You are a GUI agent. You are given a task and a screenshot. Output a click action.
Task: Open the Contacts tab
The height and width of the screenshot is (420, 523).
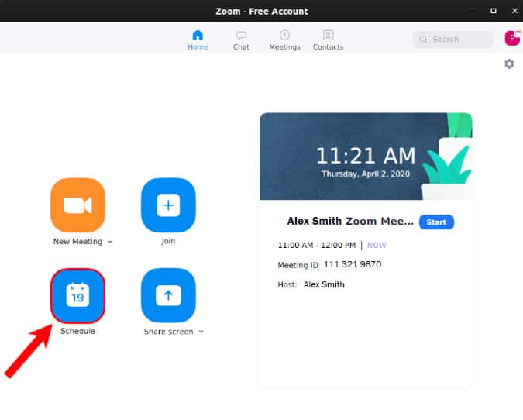(x=328, y=40)
